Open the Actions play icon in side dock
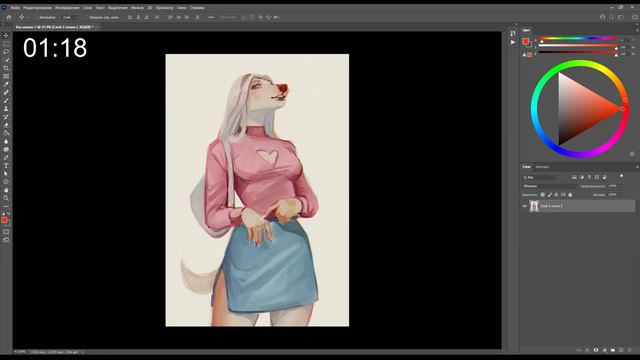This screenshot has height=360, width=640. (x=513, y=42)
